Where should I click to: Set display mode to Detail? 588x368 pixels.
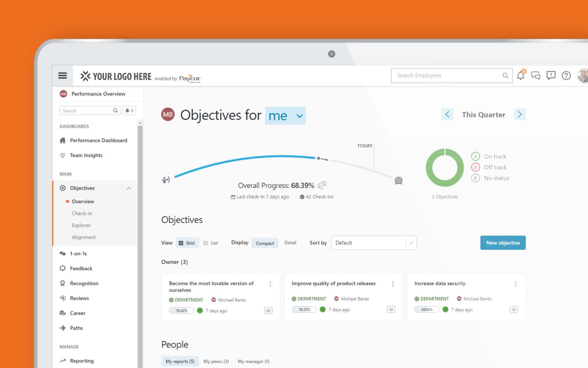(x=290, y=243)
